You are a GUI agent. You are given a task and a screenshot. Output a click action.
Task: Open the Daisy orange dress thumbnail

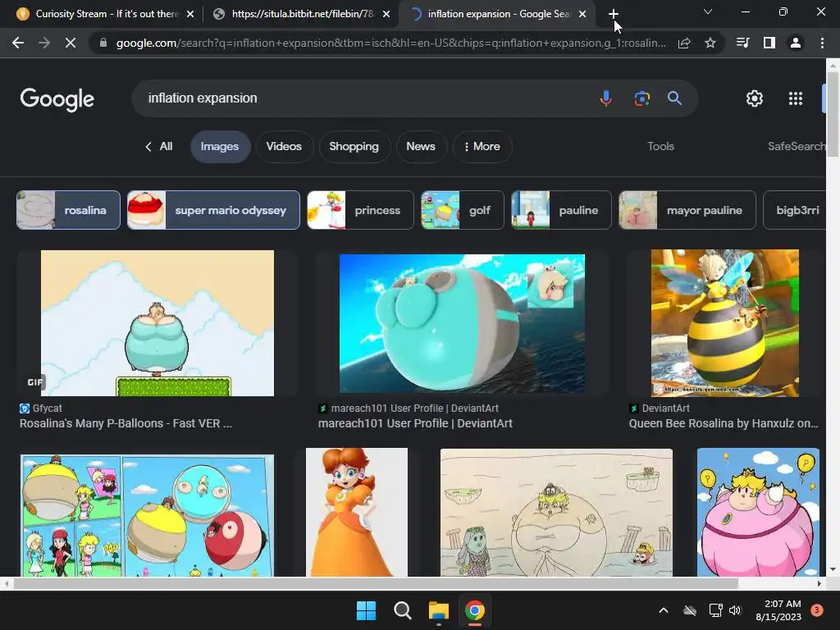[x=357, y=512]
